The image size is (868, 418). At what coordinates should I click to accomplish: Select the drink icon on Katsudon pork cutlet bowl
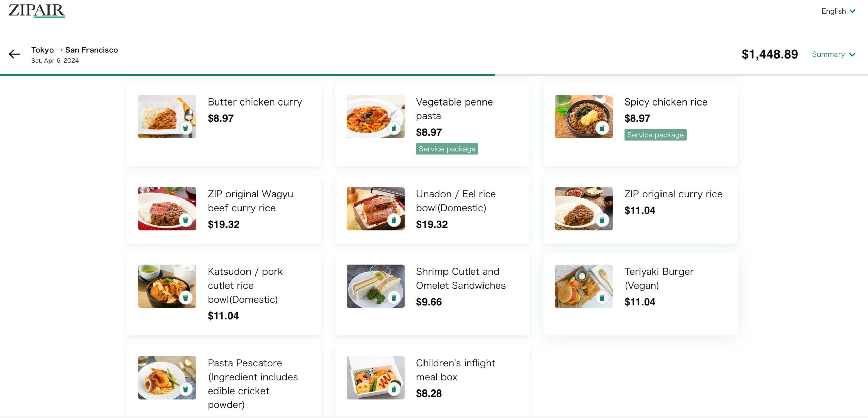pos(186,298)
